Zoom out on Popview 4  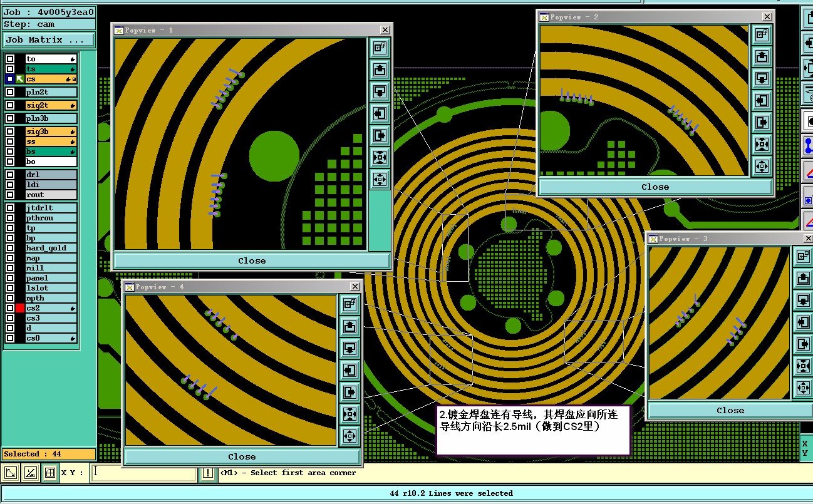pyautogui.click(x=350, y=436)
